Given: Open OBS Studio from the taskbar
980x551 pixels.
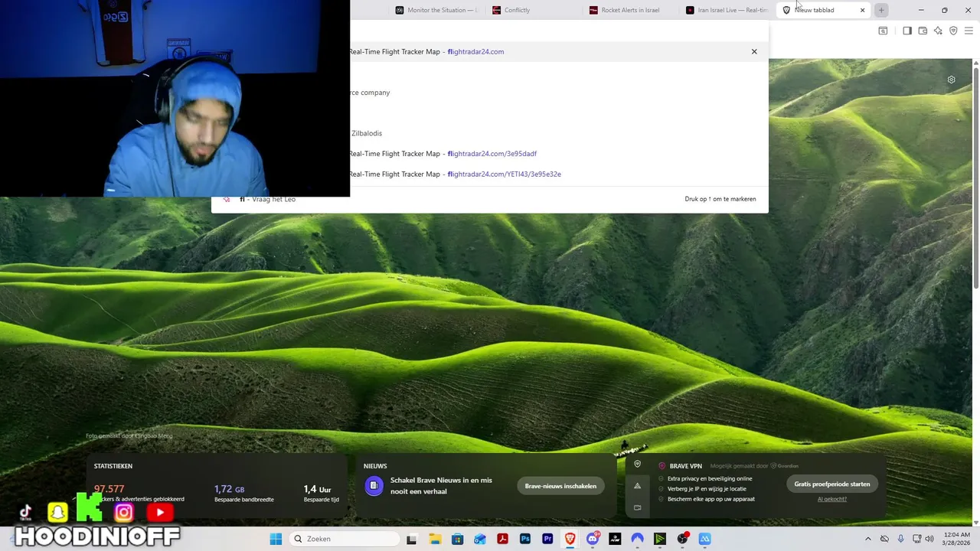Looking at the screenshot, I should click(682, 539).
